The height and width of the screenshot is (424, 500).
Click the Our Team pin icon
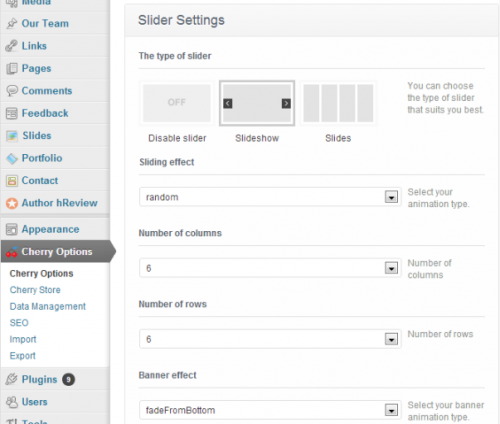click(12, 23)
